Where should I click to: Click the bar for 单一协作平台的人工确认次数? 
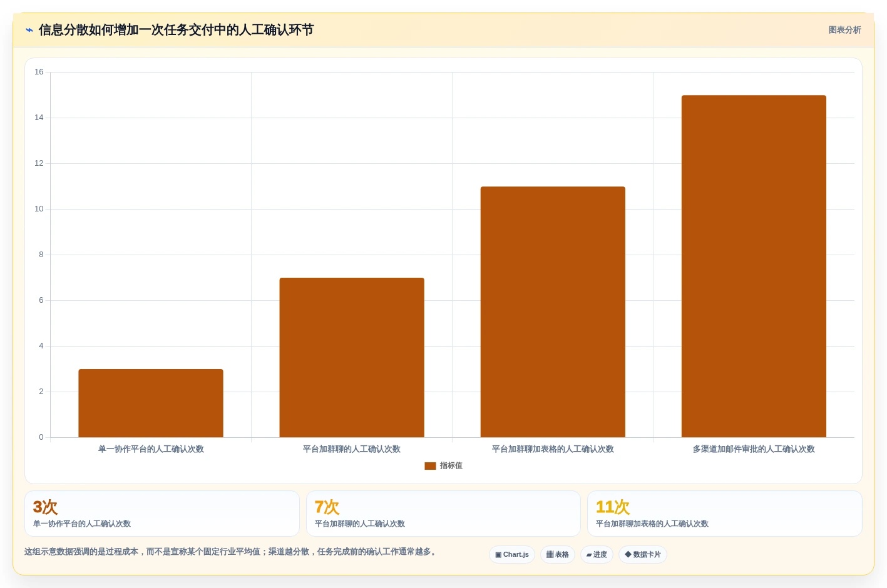tap(151, 403)
